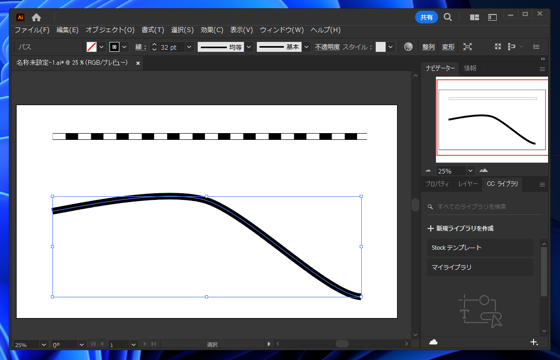Open the Stock テンプレート library
The image size is (560, 360).
click(x=480, y=248)
